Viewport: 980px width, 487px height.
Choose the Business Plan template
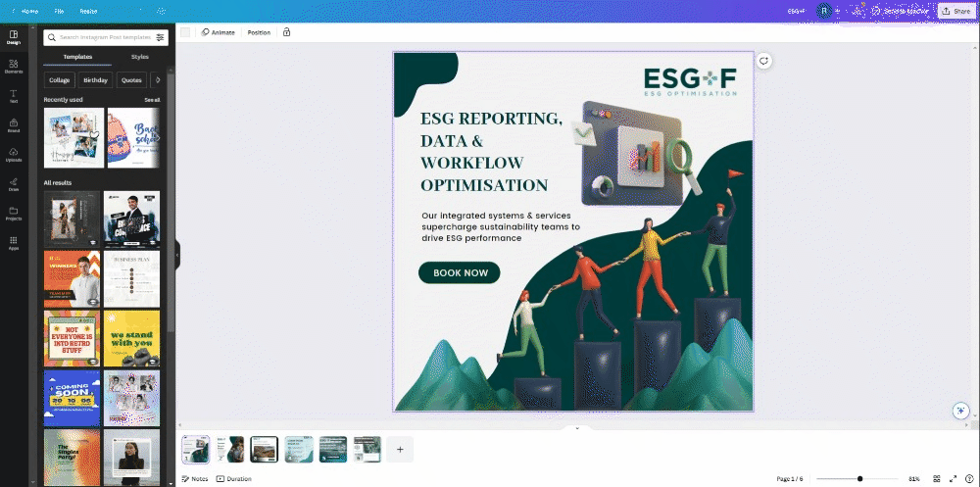point(131,279)
